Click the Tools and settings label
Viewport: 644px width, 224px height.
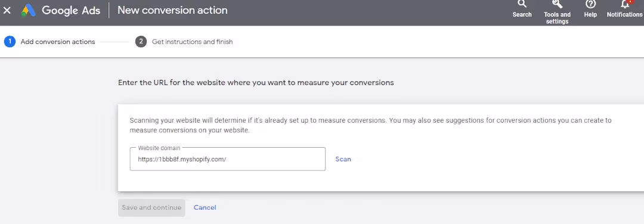[558, 18]
